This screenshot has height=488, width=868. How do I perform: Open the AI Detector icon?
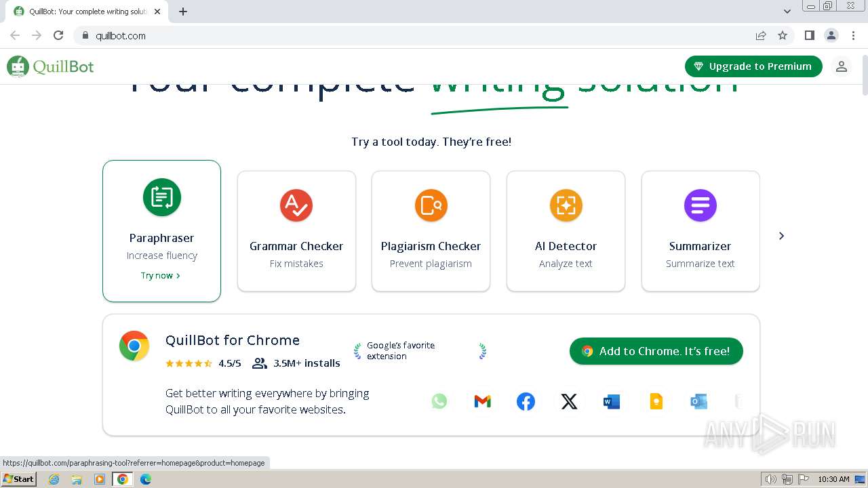pos(566,205)
